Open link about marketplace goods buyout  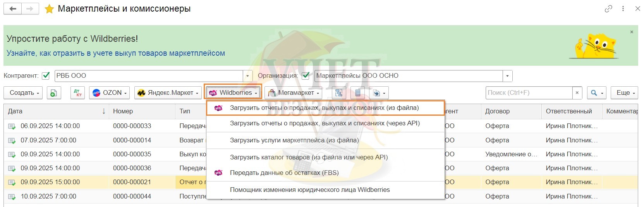pyautogui.click(x=115, y=53)
